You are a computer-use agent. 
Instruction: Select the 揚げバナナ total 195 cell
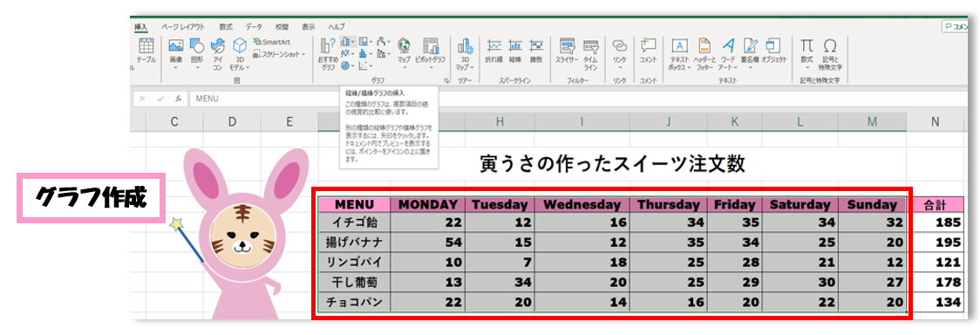(x=935, y=242)
